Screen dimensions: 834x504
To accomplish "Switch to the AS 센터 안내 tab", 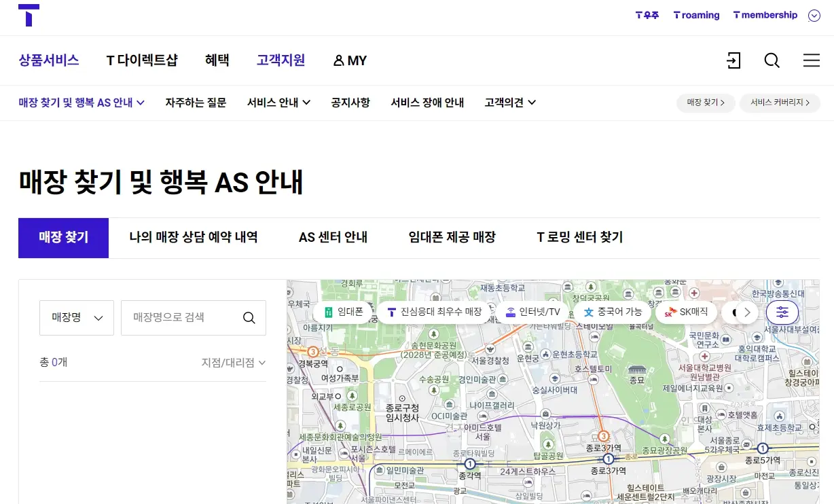I will [x=333, y=238].
